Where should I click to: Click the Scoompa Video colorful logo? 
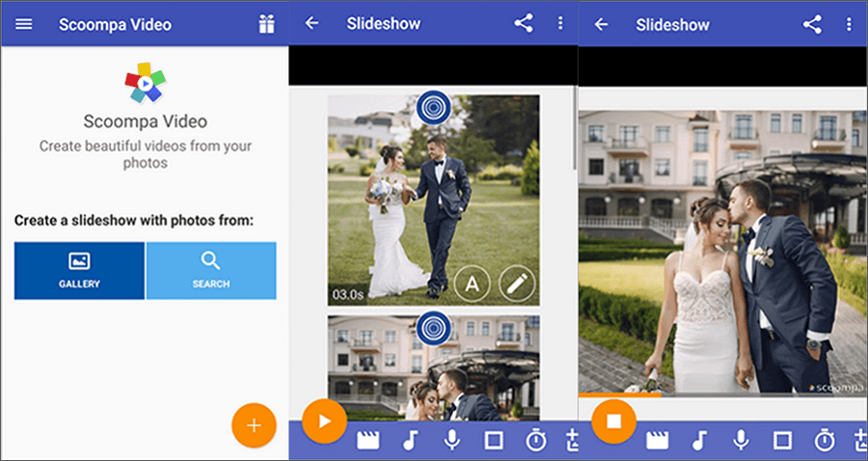[145, 83]
